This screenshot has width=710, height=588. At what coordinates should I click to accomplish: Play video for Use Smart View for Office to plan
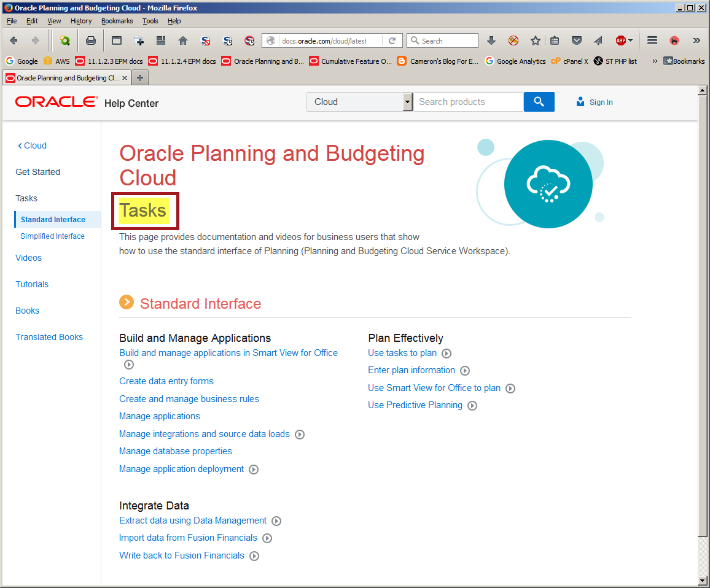pyautogui.click(x=510, y=389)
